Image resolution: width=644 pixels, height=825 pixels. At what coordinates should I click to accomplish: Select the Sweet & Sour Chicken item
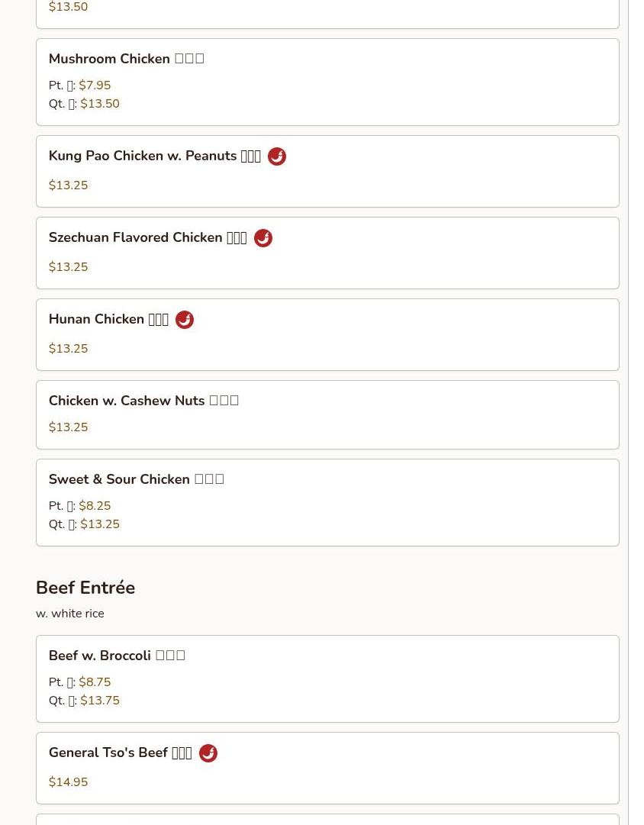click(x=327, y=502)
